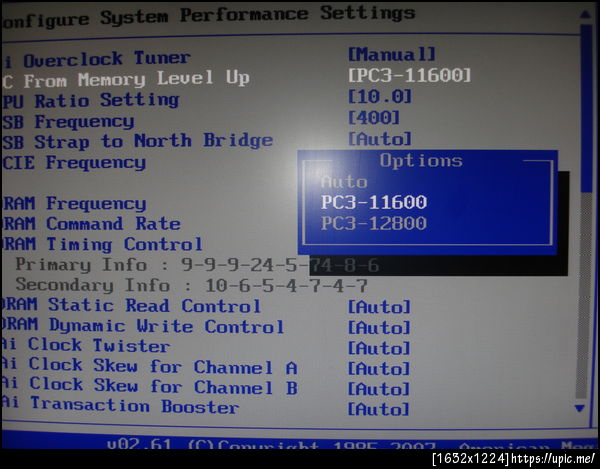
Task: Select the CPU Ratio Setting row
Action: tap(90, 101)
